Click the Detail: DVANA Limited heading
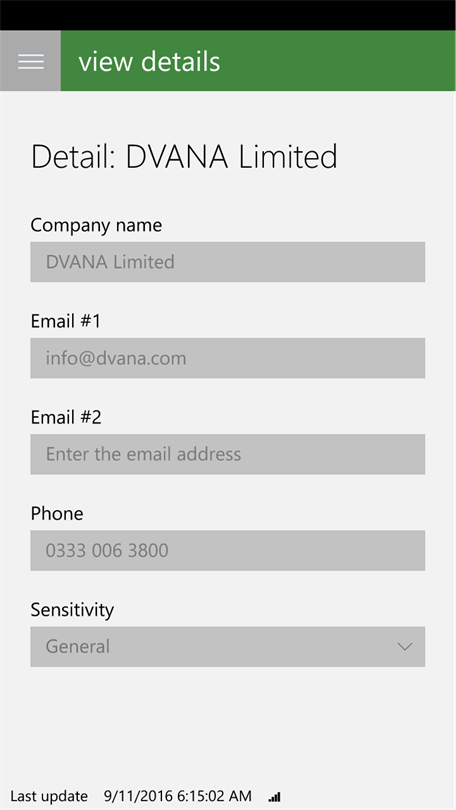 (x=184, y=157)
